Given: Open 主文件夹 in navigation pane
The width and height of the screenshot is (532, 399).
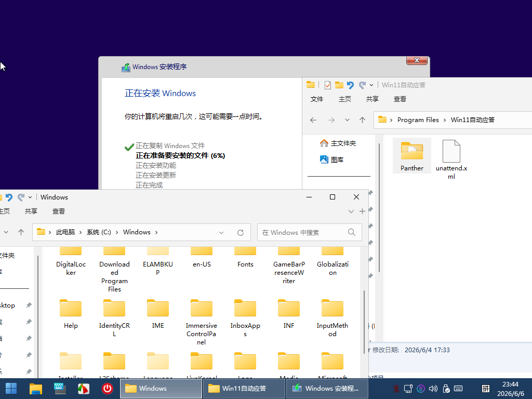Looking at the screenshot, I should (338, 143).
